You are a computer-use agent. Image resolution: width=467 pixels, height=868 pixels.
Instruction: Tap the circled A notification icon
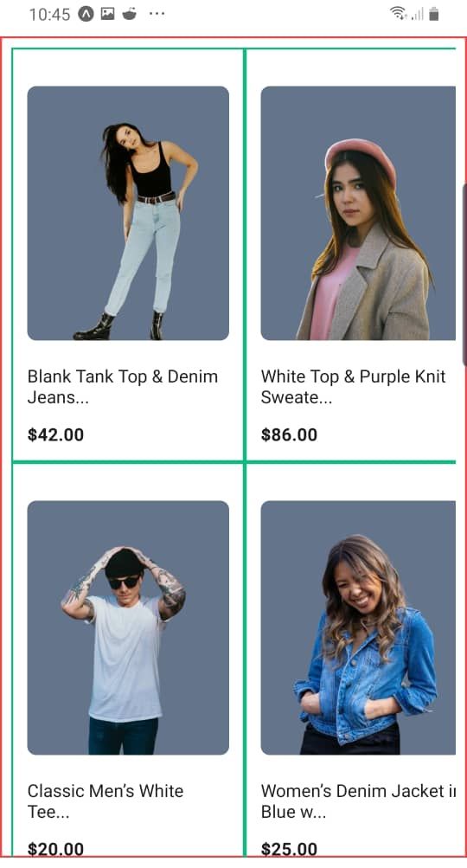coord(86,14)
